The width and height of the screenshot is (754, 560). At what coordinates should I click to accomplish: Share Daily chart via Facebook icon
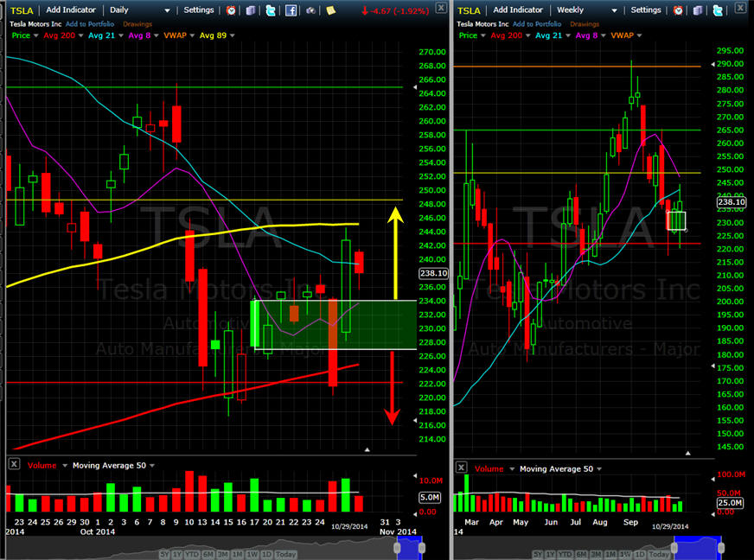(x=291, y=10)
